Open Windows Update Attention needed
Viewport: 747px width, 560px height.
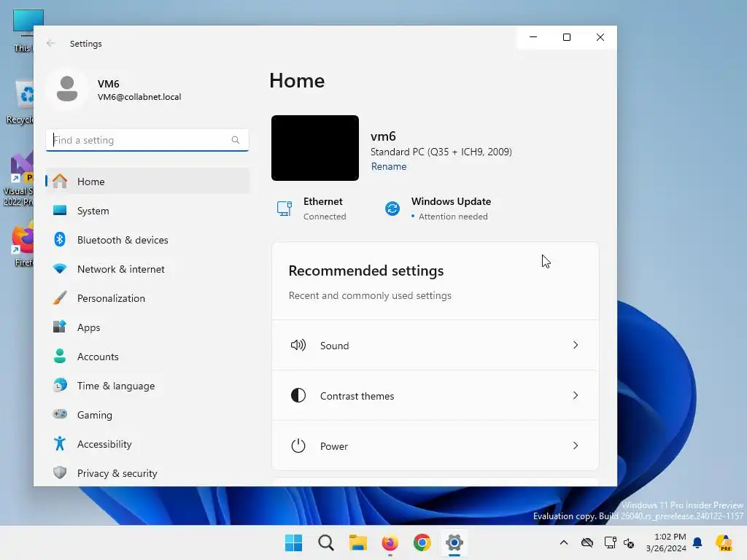(438, 209)
